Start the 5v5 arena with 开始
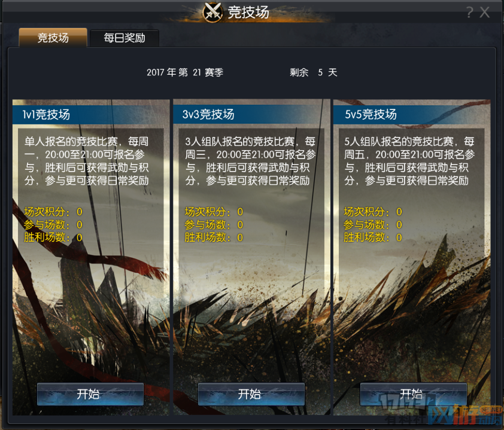 coord(414,394)
